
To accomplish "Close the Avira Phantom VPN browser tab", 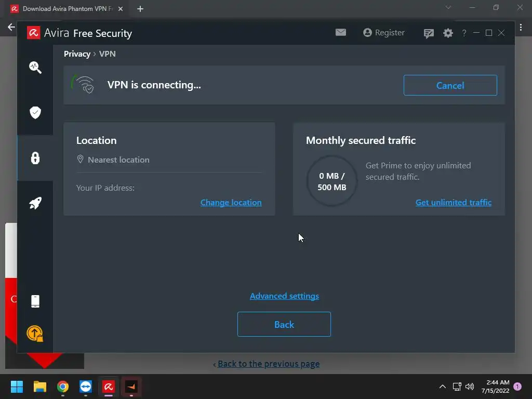I will [x=121, y=9].
